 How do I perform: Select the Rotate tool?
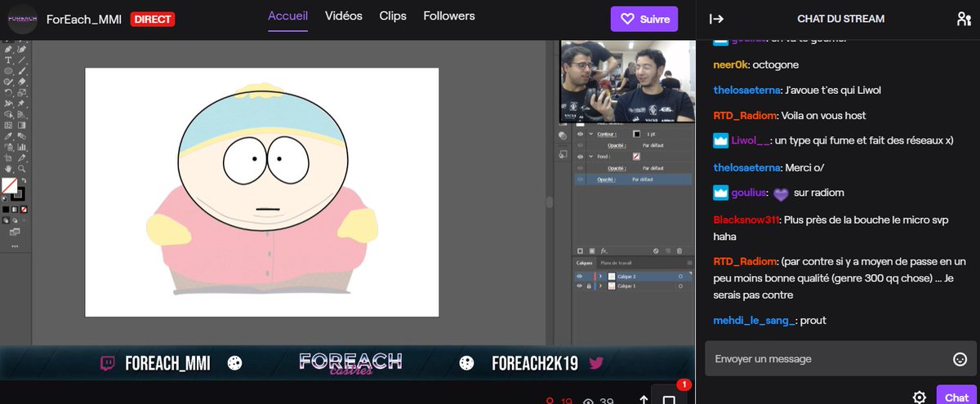tap(8, 91)
